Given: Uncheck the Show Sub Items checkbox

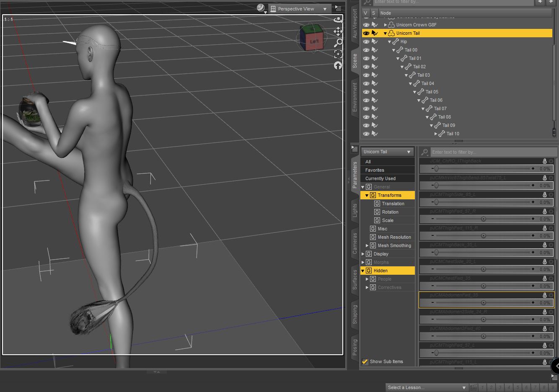Looking at the screenshot, I should click(365, 361).
